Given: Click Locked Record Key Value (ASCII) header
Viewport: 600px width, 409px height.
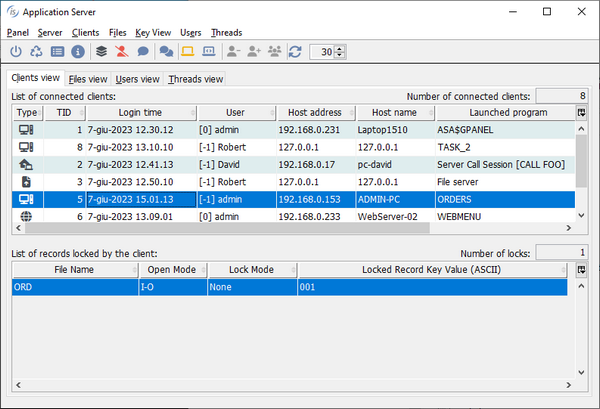Looking at the screenshot, I should tap(432, 270).
